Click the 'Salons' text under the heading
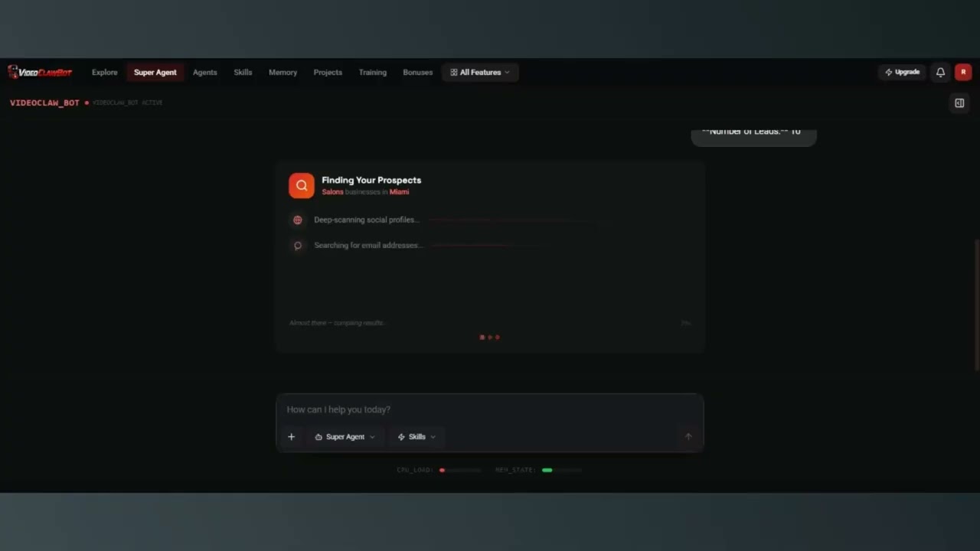Screen dimensions: 980x551 332,192
